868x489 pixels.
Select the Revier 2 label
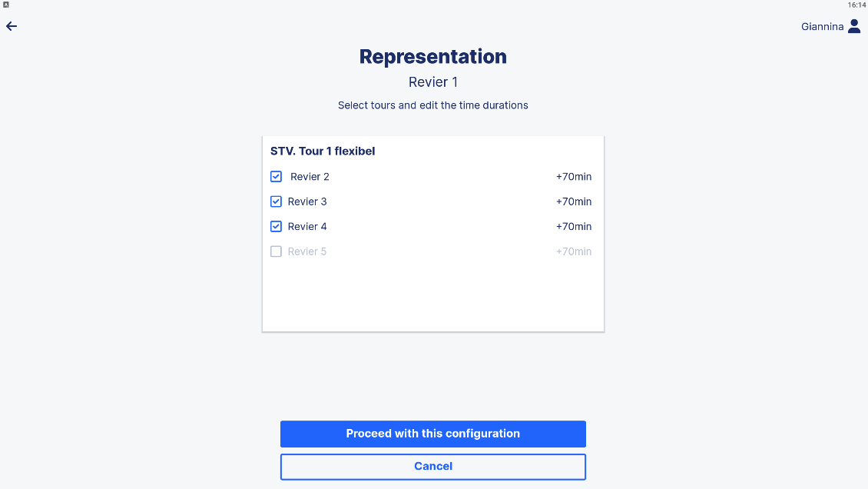(x=310, y=177)
